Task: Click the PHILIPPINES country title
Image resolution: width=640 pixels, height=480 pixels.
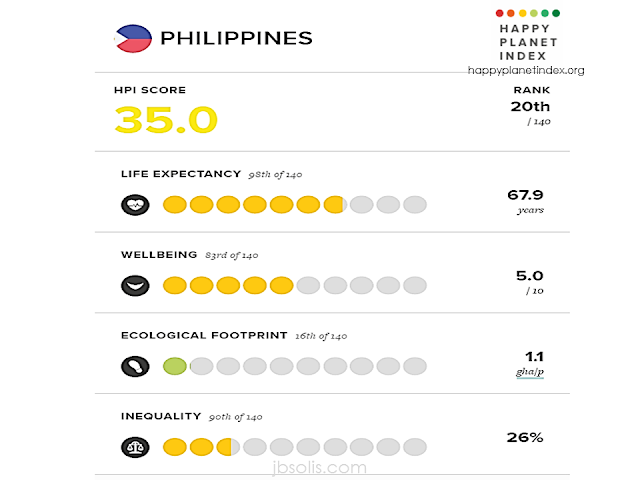Action: click(x=237, y=38)
